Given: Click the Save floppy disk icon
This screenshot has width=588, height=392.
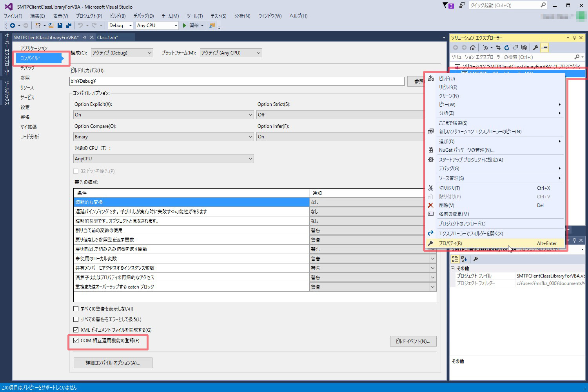Looking at the screenshot, I should coord(60,25).
